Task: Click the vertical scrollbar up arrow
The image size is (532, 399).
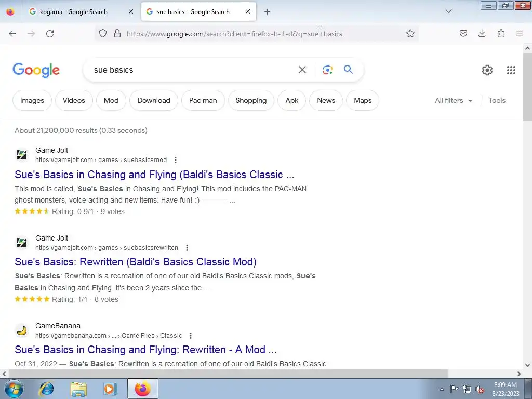Action: (x=527, y=48)
